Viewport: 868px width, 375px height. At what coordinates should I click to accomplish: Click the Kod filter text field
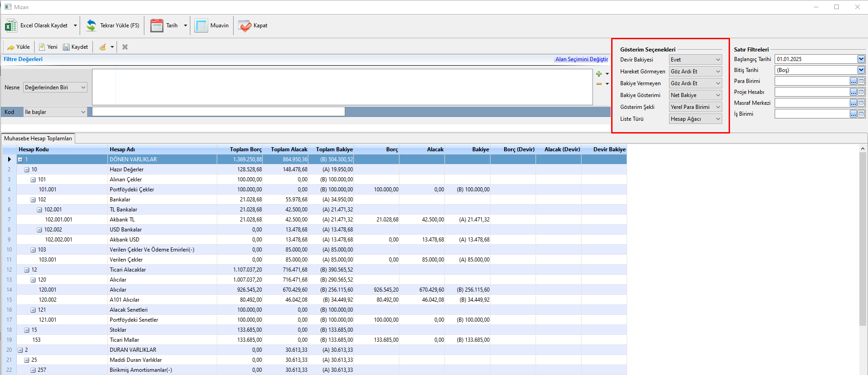pyautogui.click(x=218, y=112)
